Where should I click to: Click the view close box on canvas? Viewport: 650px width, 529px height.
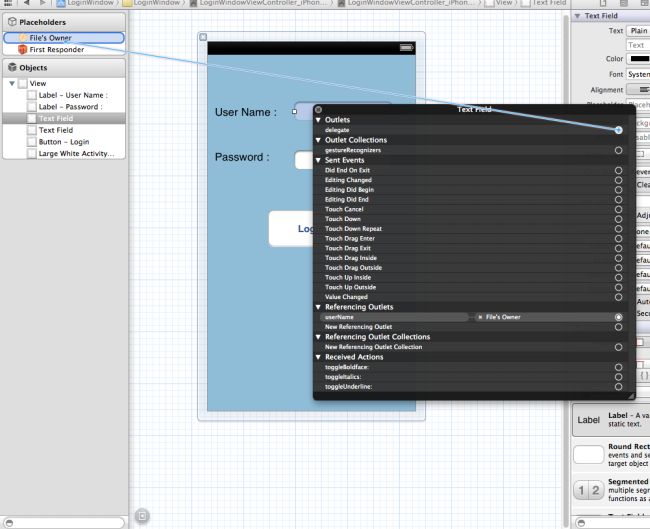[x=203, y=37]
